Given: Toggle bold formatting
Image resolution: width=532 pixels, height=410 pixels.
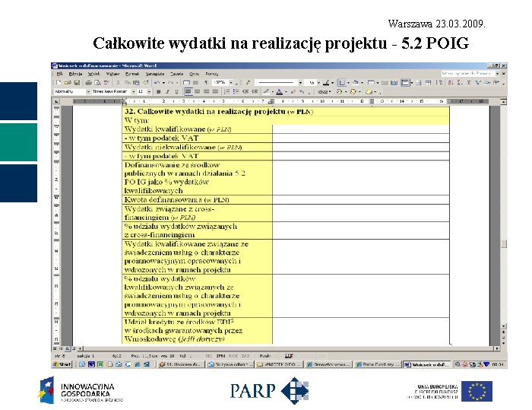Looking at the screenshot, I should point(158,91).
